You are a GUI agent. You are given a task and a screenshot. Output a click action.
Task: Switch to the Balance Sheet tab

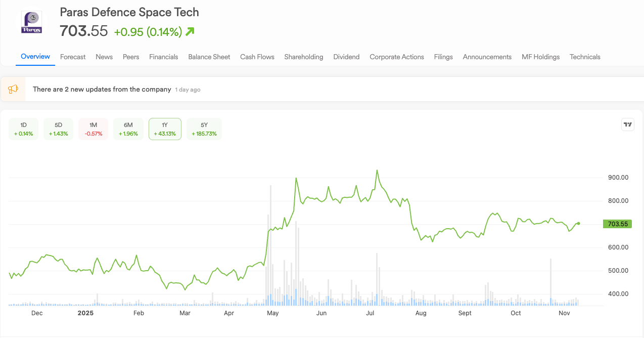point(209,57)
